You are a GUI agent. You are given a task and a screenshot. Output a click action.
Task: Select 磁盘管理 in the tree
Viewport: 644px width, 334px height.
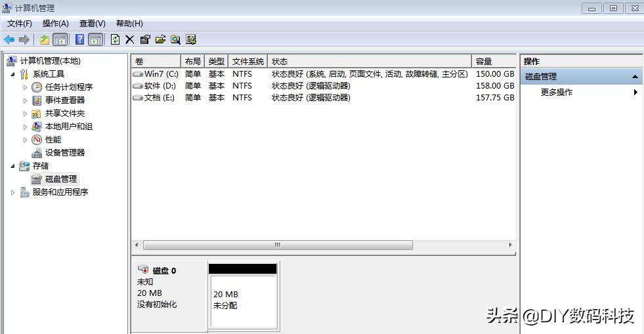coord(61,179)
